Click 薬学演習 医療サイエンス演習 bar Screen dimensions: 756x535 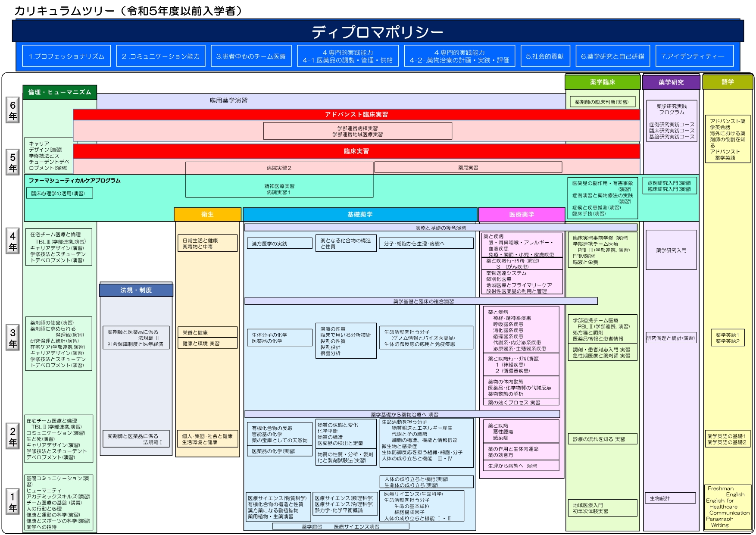point(341,526)
